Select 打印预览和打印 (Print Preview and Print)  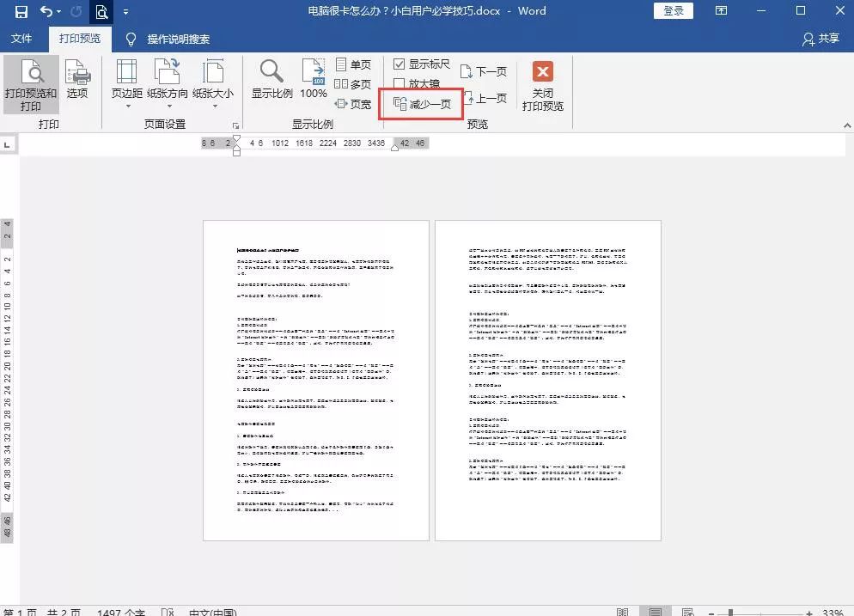click(x=31, y=83)
